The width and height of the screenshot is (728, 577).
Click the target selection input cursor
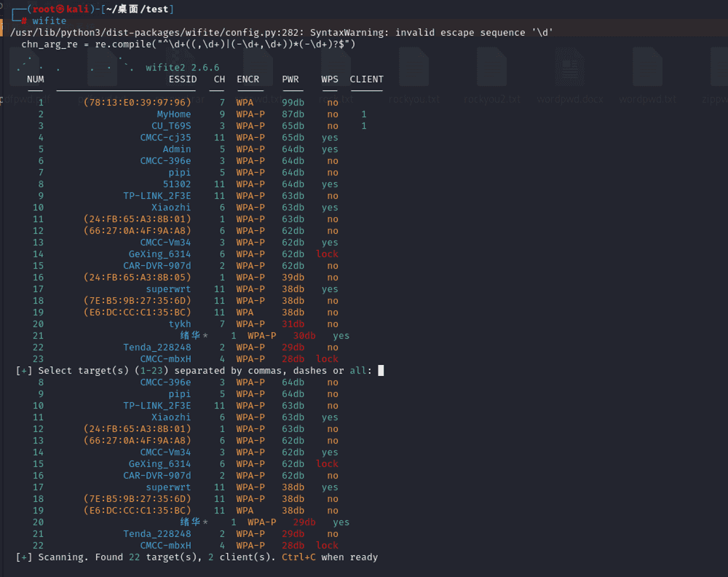coord(381,371)
